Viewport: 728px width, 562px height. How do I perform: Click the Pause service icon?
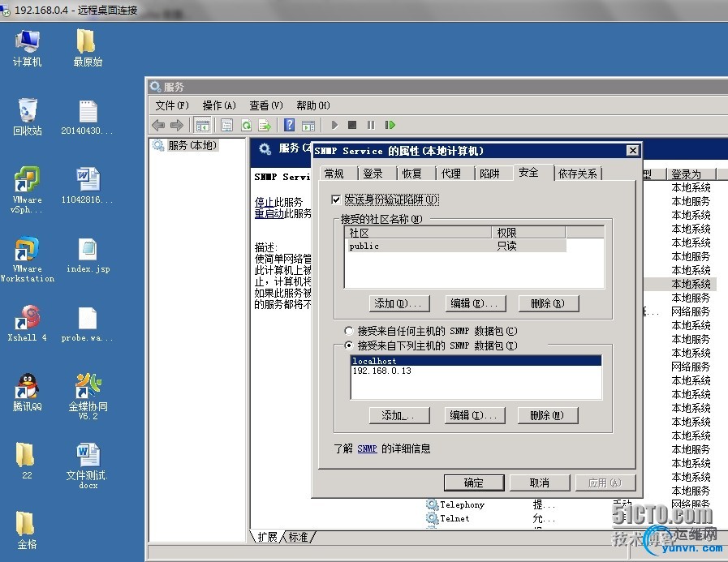[x=371, y=125]
